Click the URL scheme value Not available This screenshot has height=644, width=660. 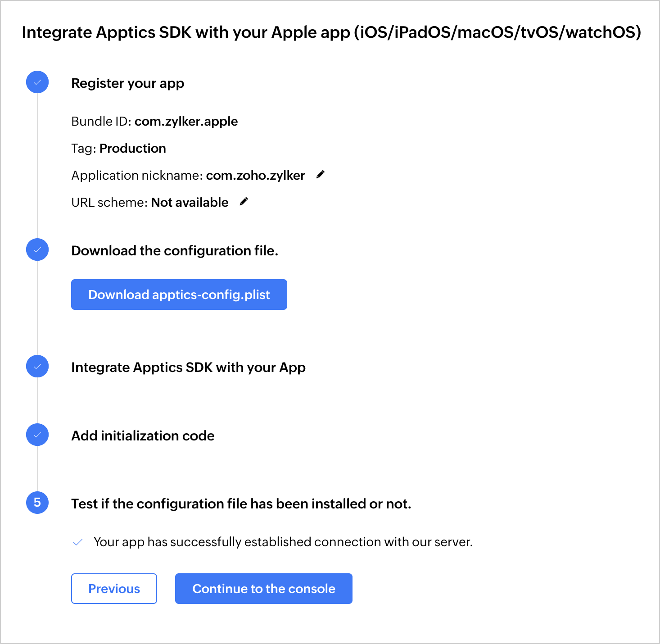pyautogui.click(x=190, y=202)
